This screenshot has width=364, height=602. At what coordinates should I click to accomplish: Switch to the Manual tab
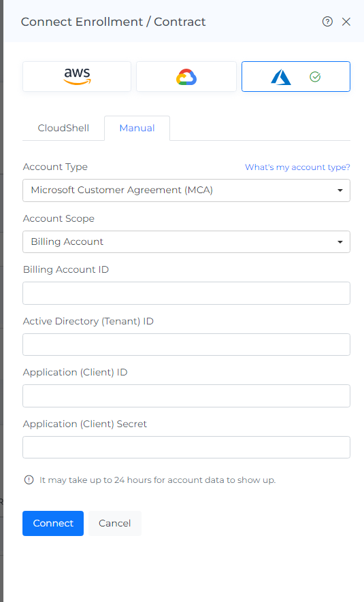click(137, 128)
